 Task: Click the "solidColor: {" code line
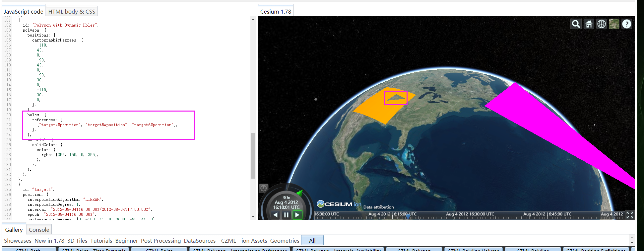(x=47, y=145)
